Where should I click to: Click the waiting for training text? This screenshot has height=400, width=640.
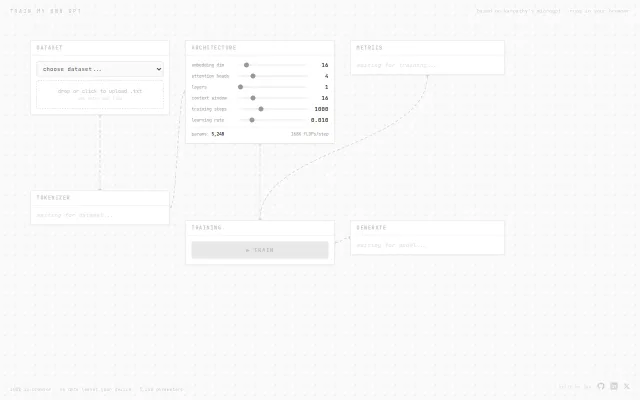tap(396, 65)
